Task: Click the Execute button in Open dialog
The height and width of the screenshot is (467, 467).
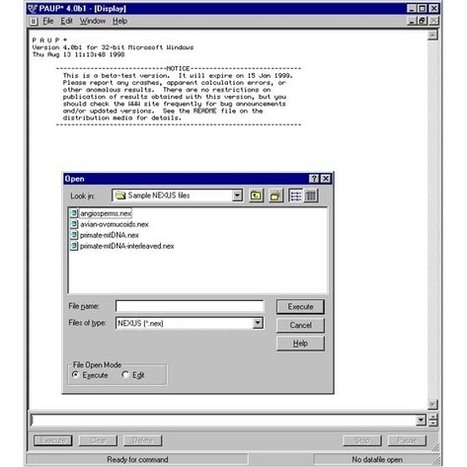Action: pyautogui.click(x=300, y=307)
